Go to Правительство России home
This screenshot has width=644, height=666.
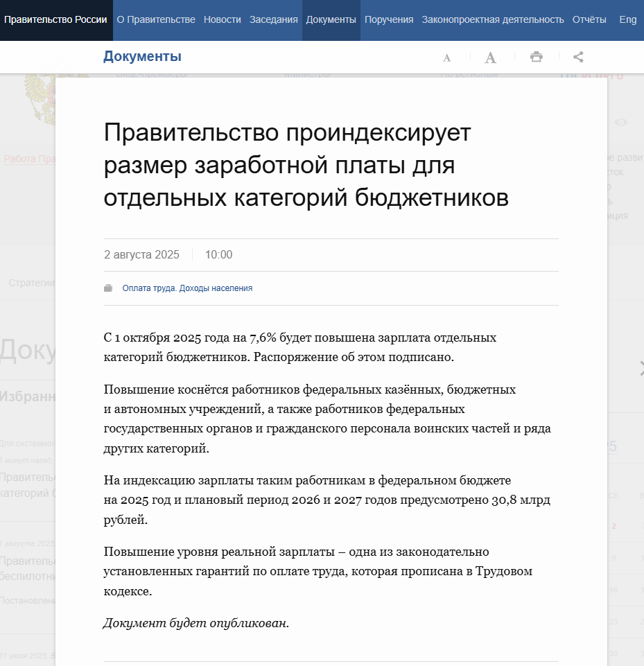click(x=55, y=19)
